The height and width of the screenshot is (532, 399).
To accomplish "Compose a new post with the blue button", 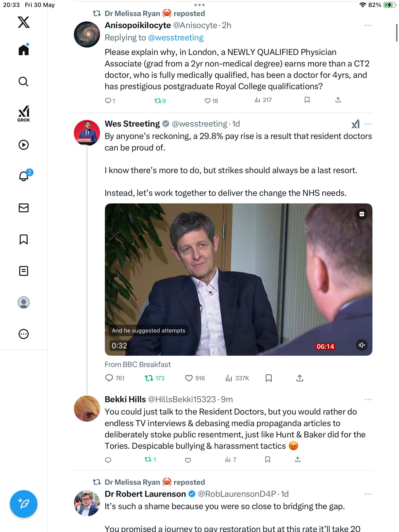I will pyautogui.click(x=24, y=504).
